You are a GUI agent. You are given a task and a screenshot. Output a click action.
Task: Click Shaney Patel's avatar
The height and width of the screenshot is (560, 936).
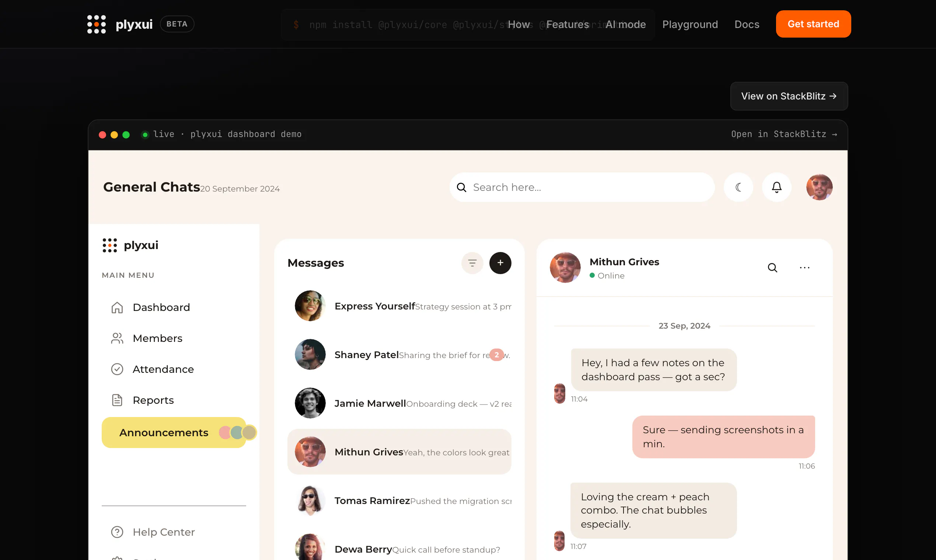pos(310,355)
